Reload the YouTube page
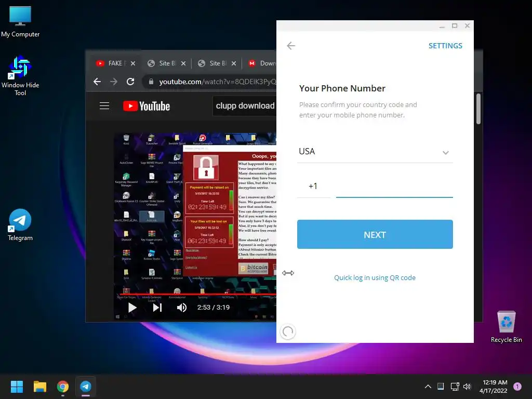The image size is (532, 399). [130, 82]
